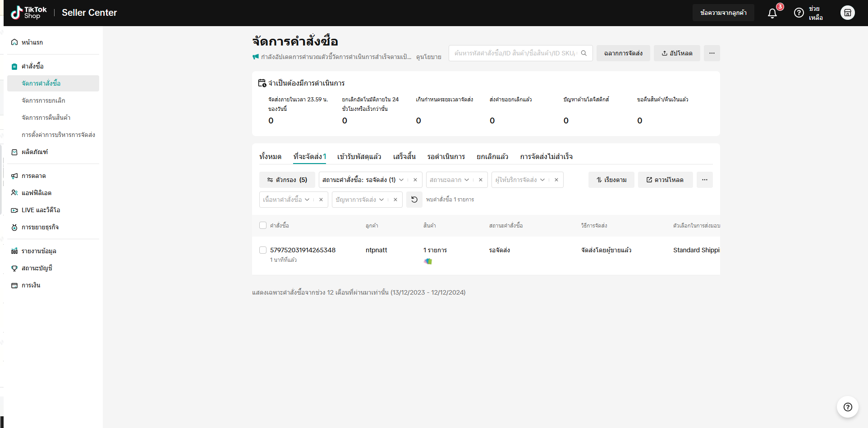
Task: Click the ดูนโยบาย link
Action: click(x=428, y=57)
